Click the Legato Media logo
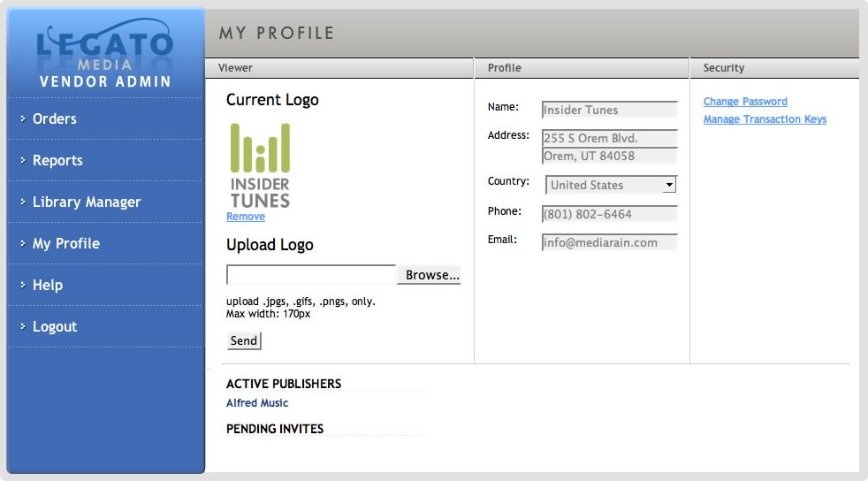868x481 pixels. [x=106, y=51]
